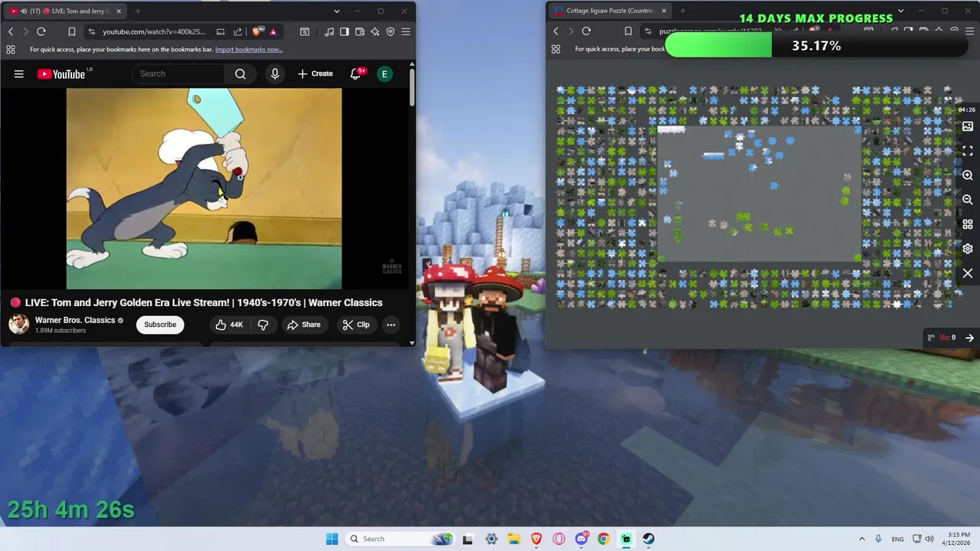This screenshot has height=551, width=980.
Task: Open Brave playlist music note icon
Action: (x=329, y=31)
